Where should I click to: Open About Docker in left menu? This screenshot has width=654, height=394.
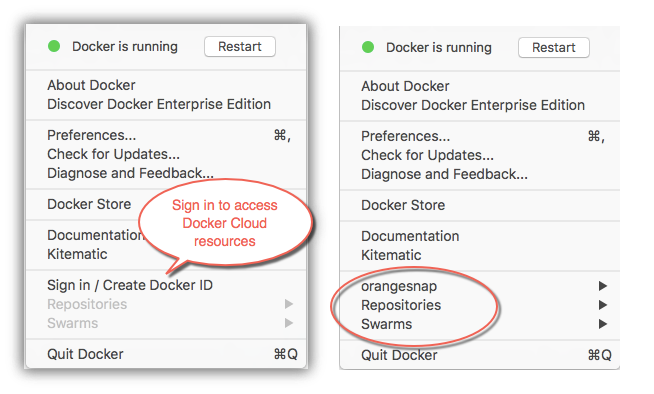click(x=91, y=85)
